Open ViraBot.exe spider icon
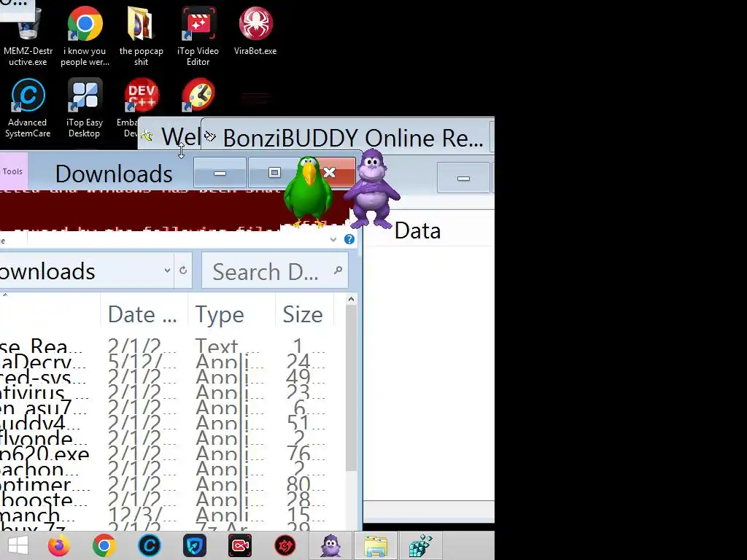Viewport: 747px width, 560px height. tap(255, 31)
